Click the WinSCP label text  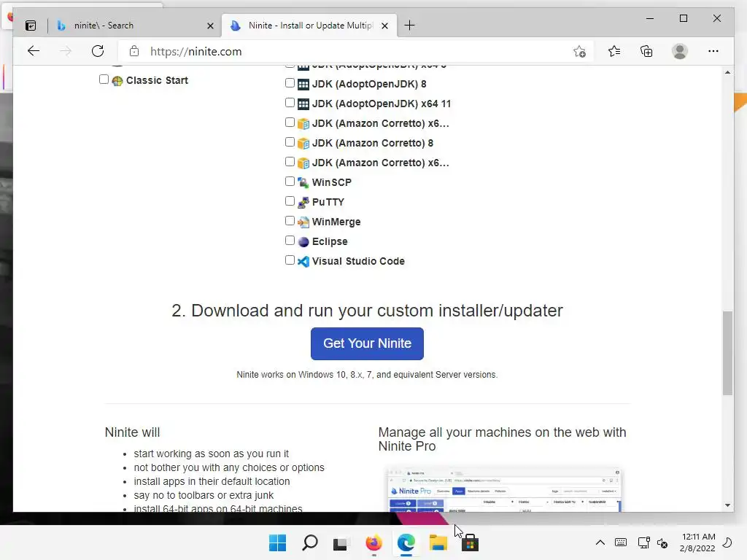point(332,182)
